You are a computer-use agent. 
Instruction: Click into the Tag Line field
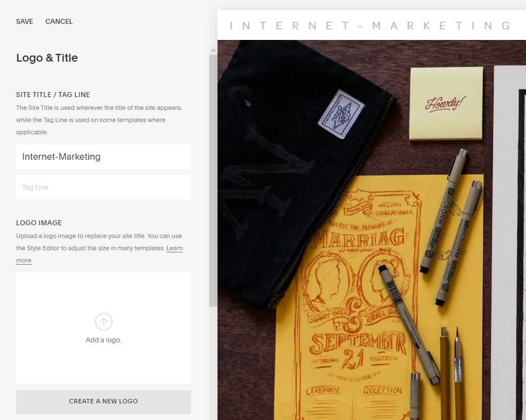click(x=103, y=187)
